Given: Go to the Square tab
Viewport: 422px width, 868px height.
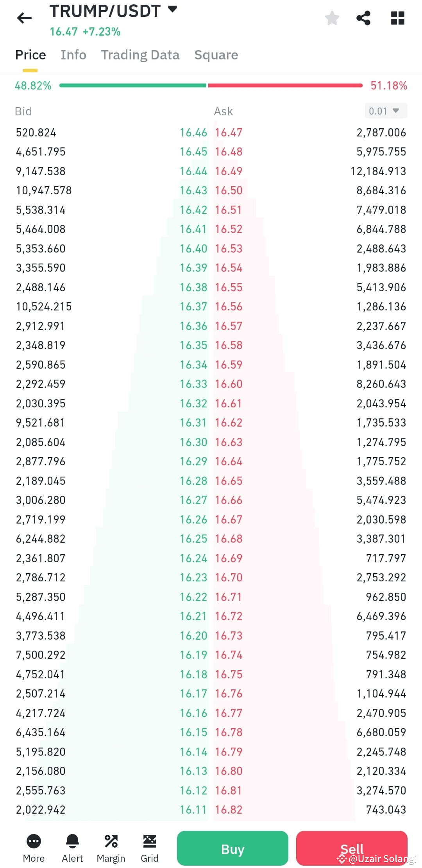Looking at the screenshot, I should click(x=216, y=55).
